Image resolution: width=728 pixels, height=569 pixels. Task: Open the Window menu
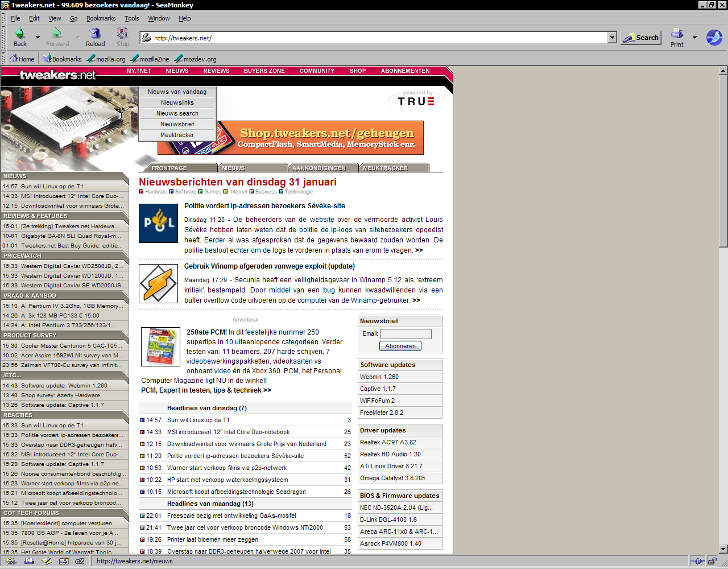coord(159,18)
